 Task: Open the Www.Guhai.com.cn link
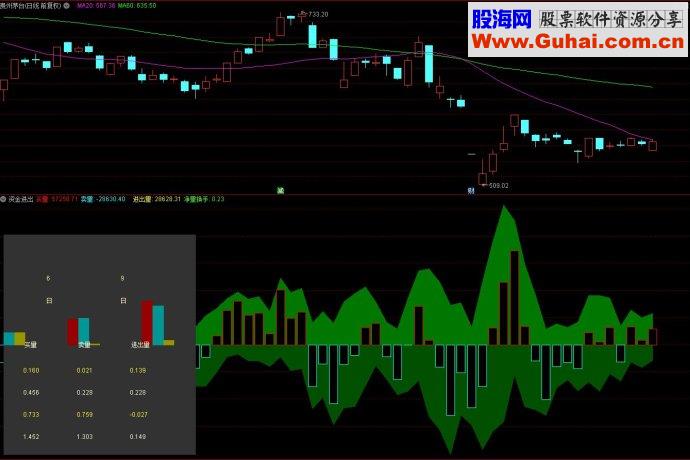pyautogui.click(x=578, y=42)
